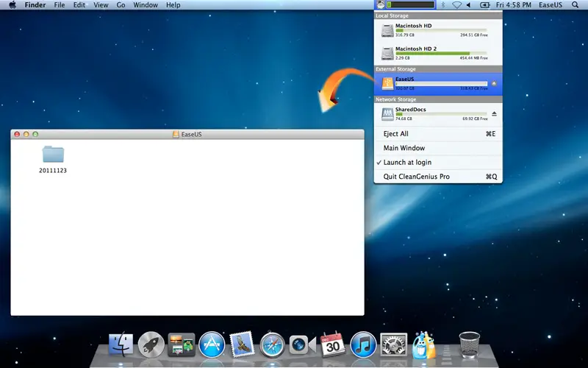Open the View menu
Image resolution: width=588 pixels, height=368 pixels.
[x=101, y=5]
